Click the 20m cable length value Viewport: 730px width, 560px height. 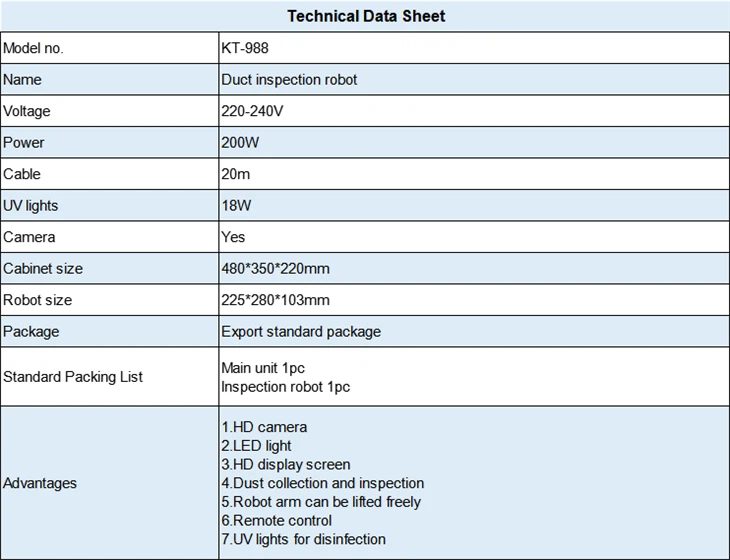click(236, 174)
